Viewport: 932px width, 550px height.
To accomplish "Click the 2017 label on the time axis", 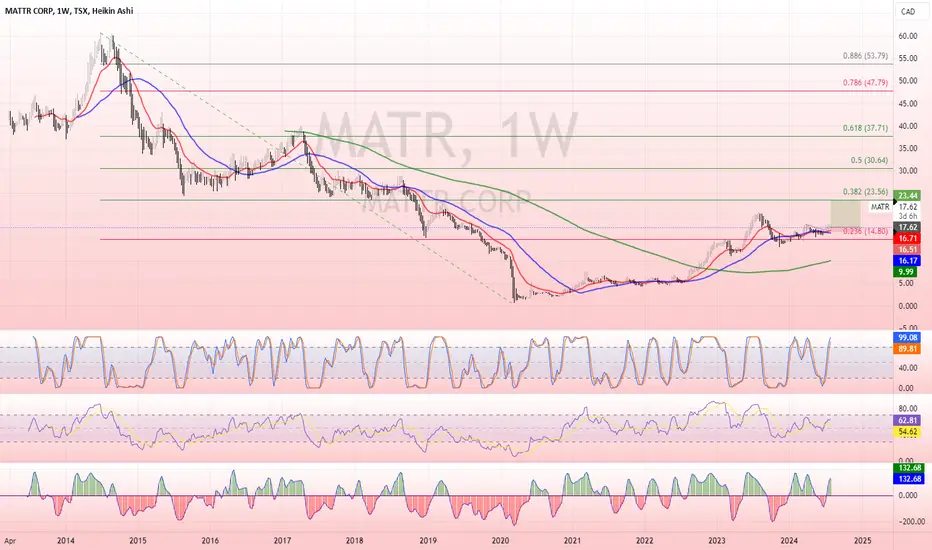I will tap(282, 540).
